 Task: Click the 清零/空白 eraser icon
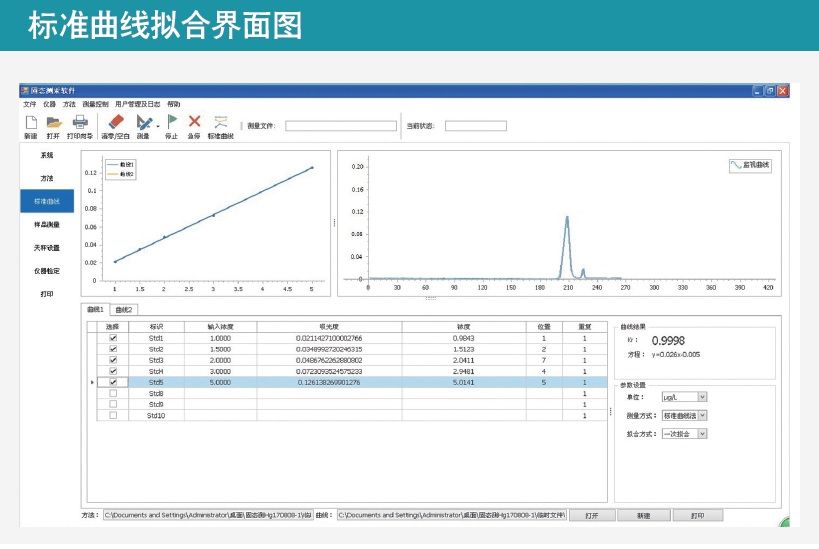pyautogui.click(x=114, y=122)
